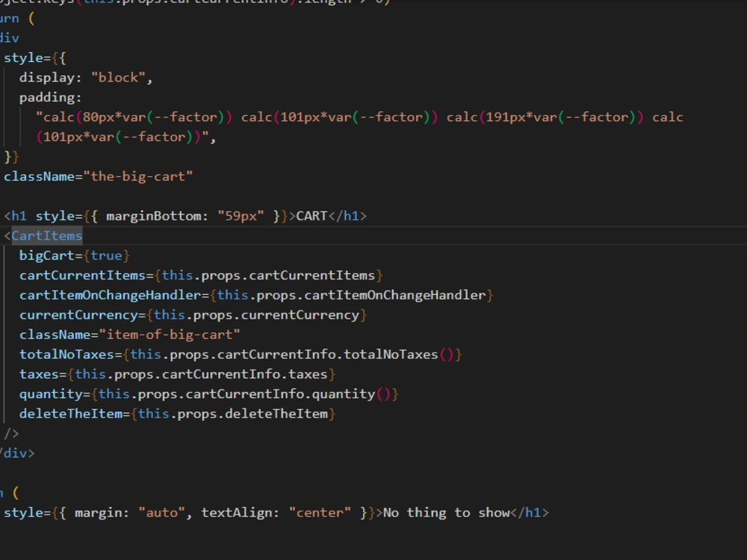Click the "item-of-big-cart" string value
The image size is (747, 560).
click(170, 335)
